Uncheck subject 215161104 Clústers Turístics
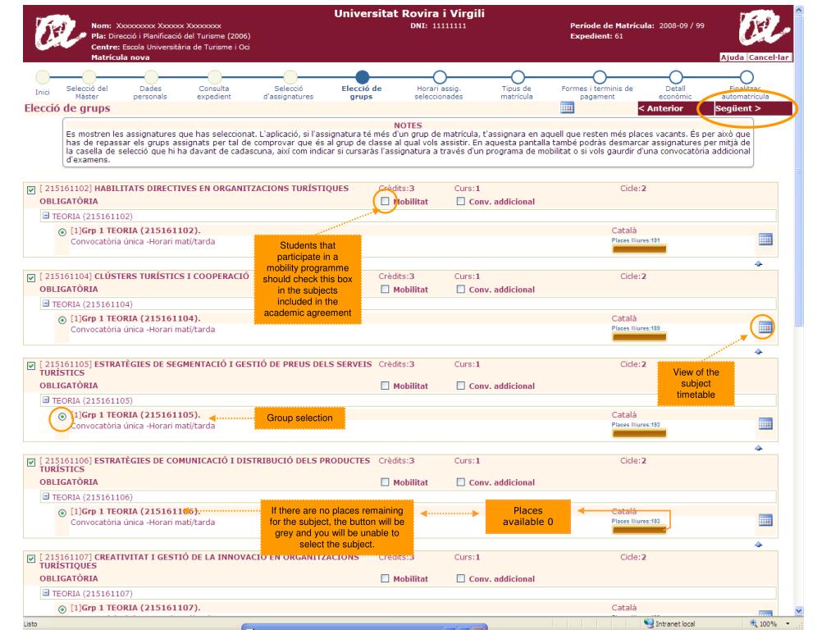The height and width of the screenshot is (630, 840). (31, 278)
